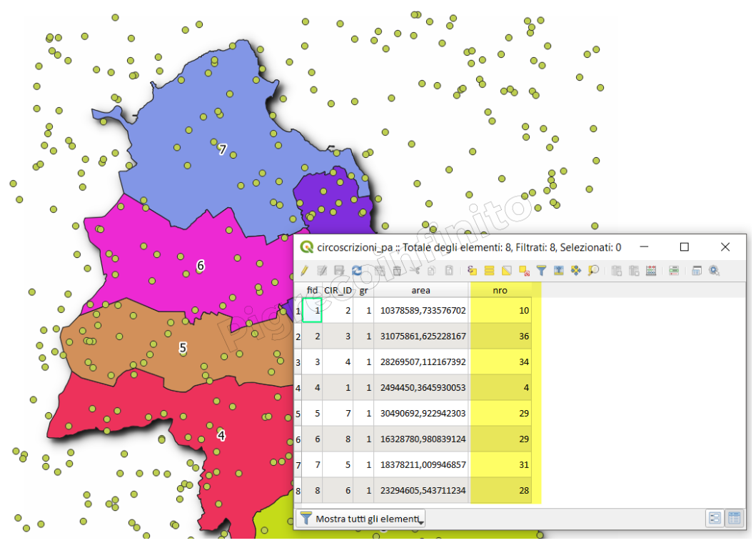Switch to form view
The image size is (756, 543).
714,519
